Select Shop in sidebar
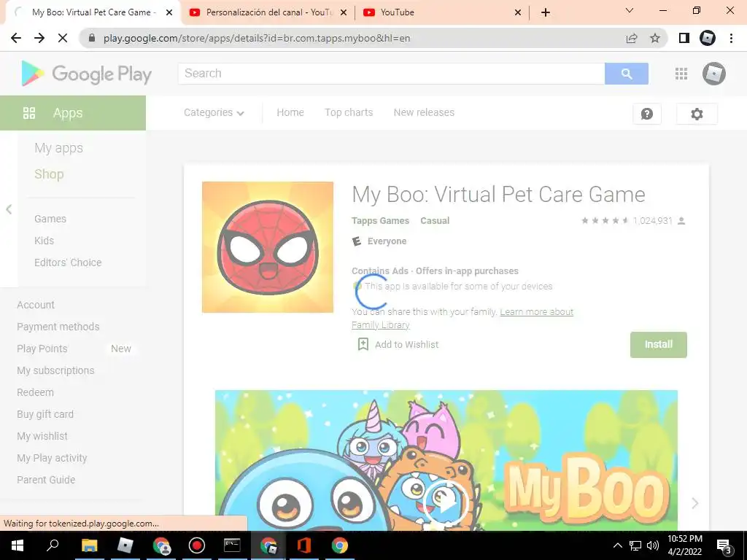Viewport: 747px width, 560px height. (x=49, y=174)
